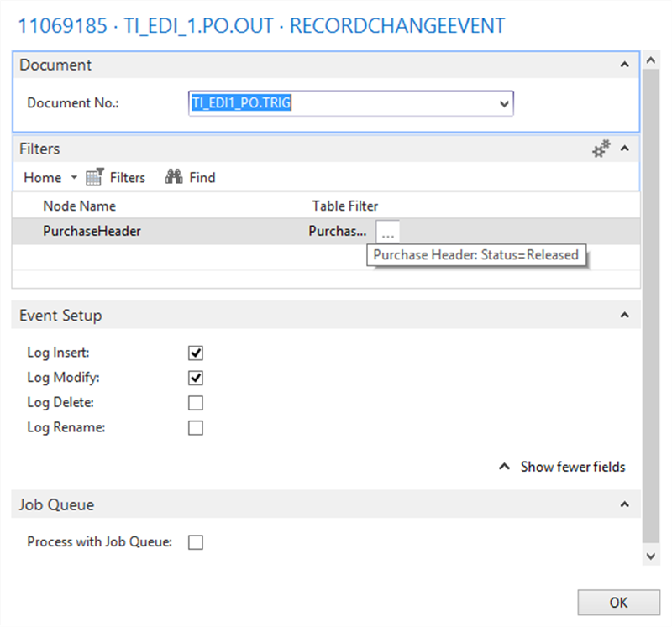Click the Event Setup section heading
Image resolution: width=672 pixels, height=627 pixels.
point(60,316)
